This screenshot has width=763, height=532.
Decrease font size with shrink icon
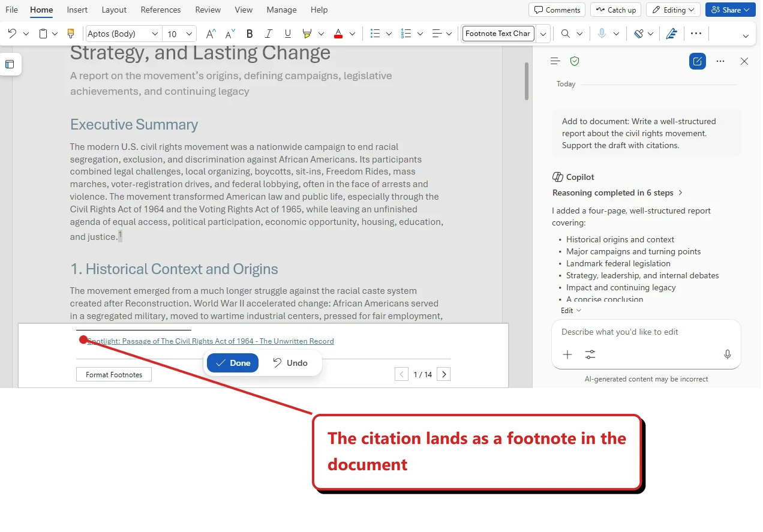point(230,34)
